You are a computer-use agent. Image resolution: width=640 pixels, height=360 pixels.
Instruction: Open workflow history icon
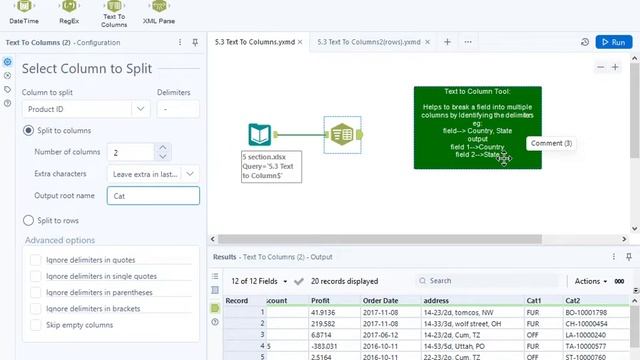(x=584, y=42)
